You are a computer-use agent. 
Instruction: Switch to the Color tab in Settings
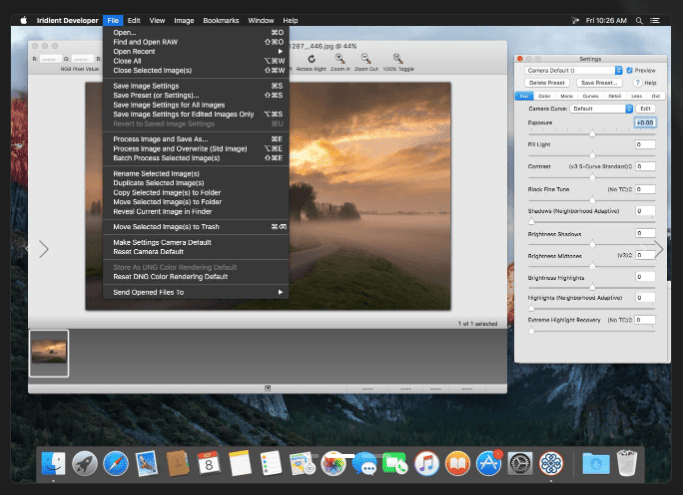[x=544, y=96]
